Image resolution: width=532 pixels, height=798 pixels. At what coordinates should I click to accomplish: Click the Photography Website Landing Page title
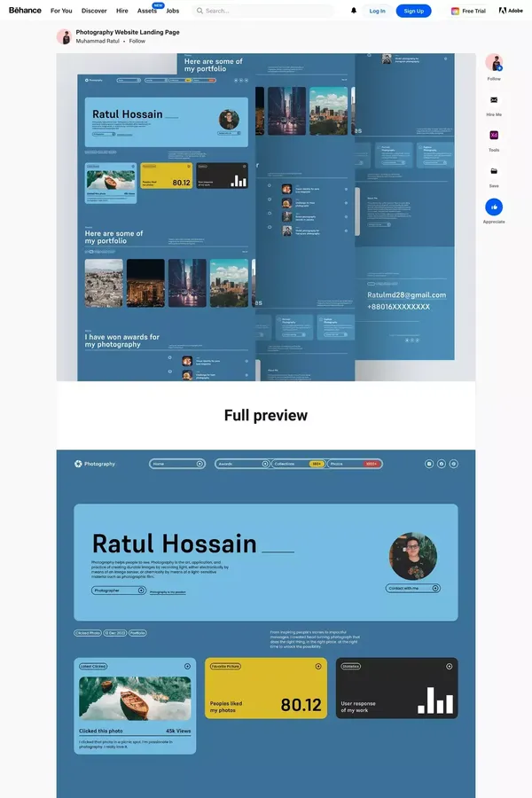[128, 32]
